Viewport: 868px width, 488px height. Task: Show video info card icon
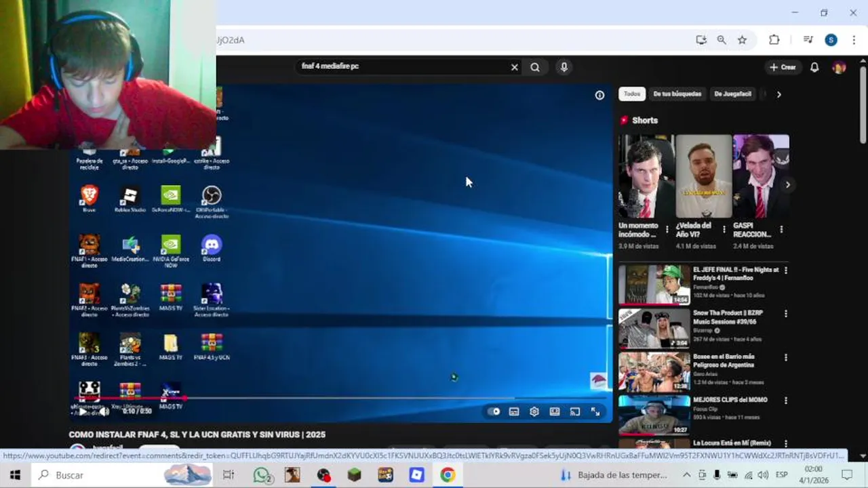pos(599,96)
